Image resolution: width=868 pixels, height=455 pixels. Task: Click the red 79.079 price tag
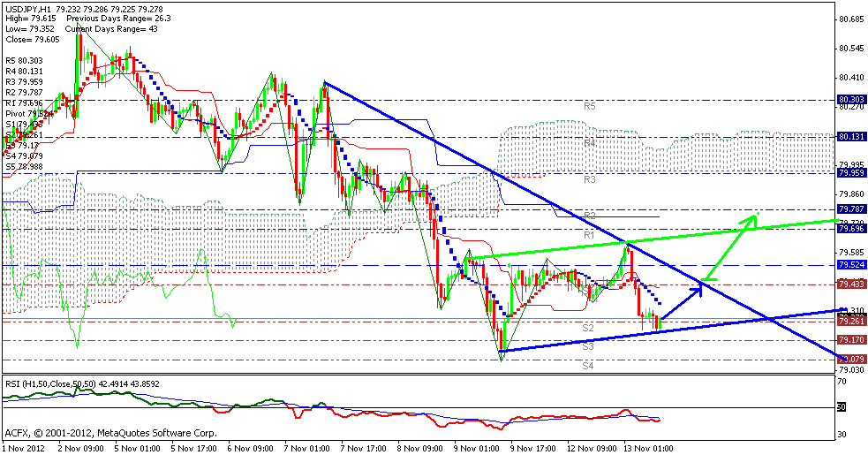(851, 359)
